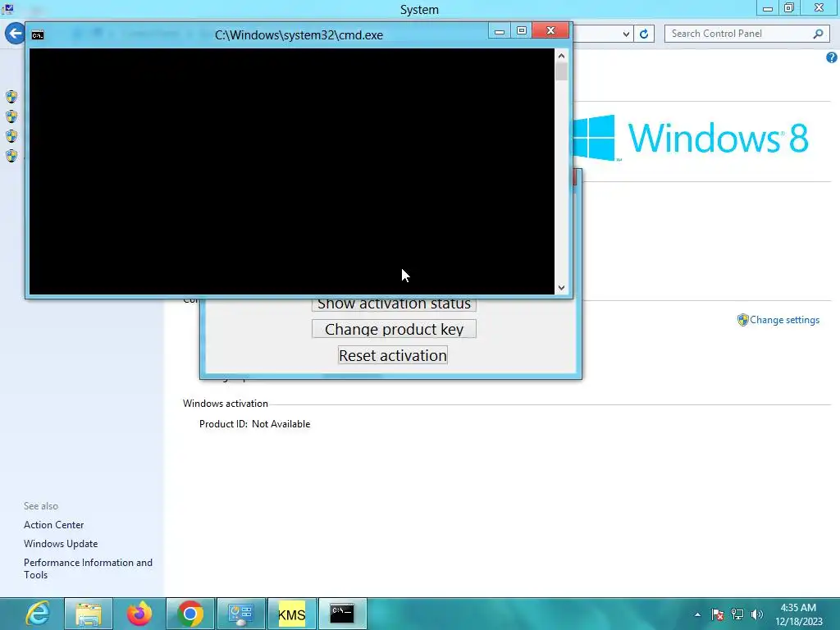Click cmd window scroll up arrow
Screen dimensions: 840x630
pos(561,56)
